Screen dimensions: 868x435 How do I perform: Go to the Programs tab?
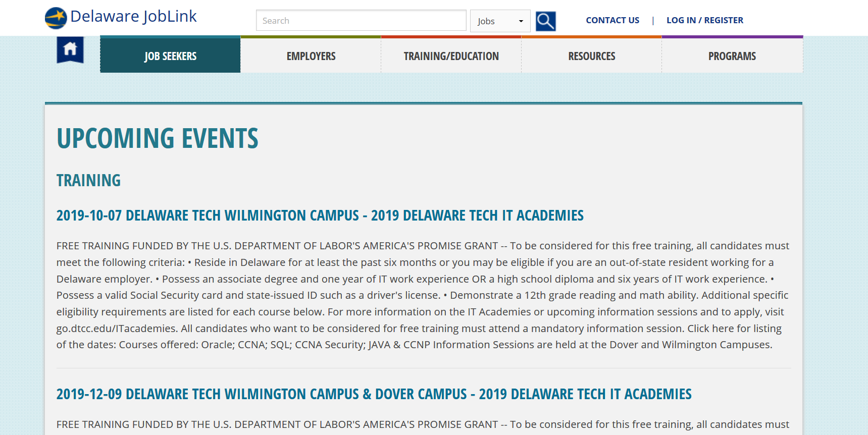click(x=732, y=55)
